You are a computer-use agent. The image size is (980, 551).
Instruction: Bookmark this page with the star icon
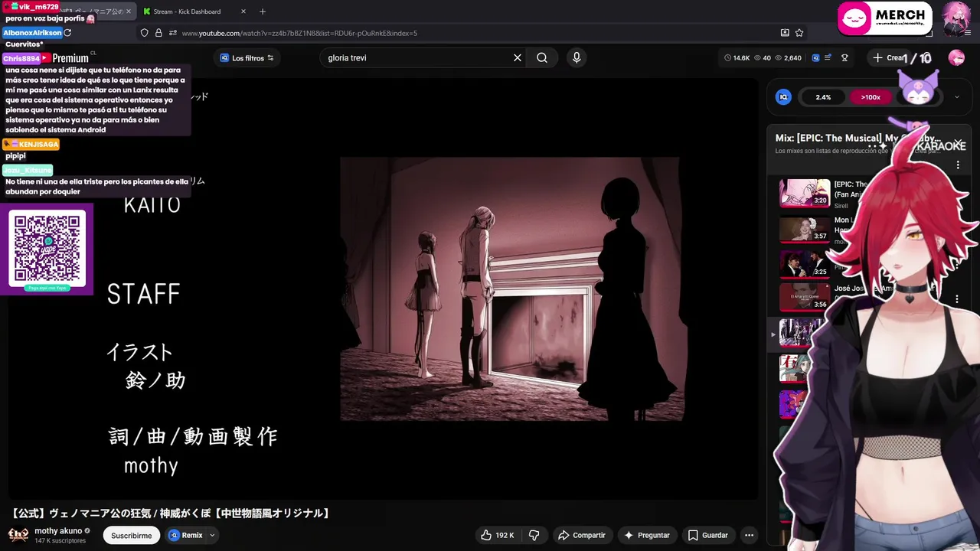(799, 33)
